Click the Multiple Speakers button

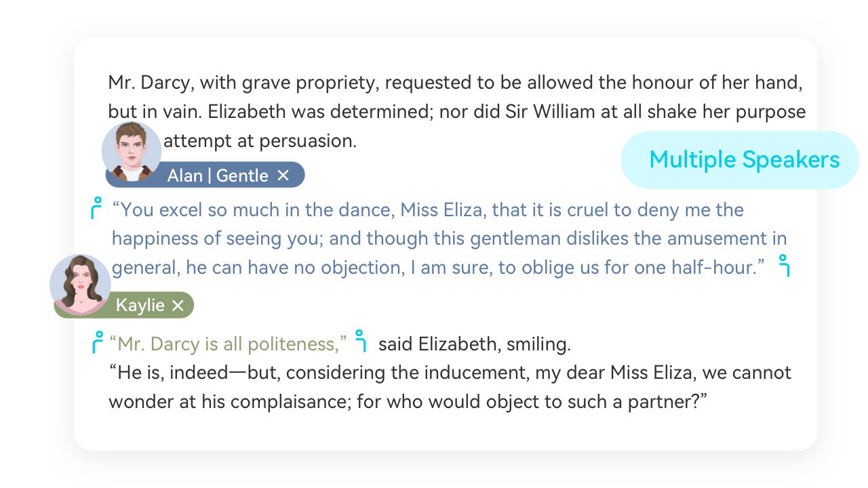[744, 160]
